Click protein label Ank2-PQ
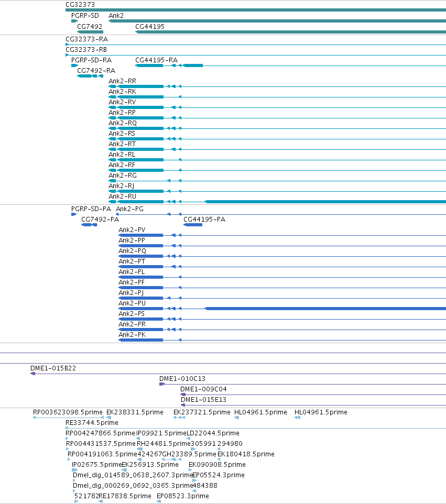The height and width of the screenshot is (504, 446). 133,251
